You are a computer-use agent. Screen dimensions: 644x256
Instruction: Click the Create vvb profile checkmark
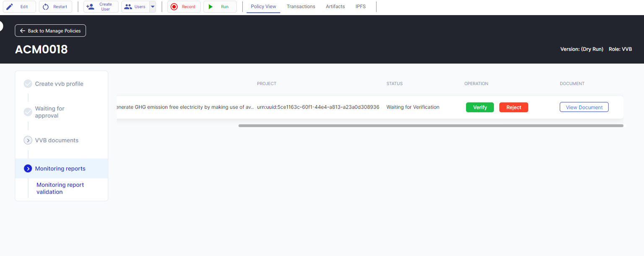(x=28, y=84)
